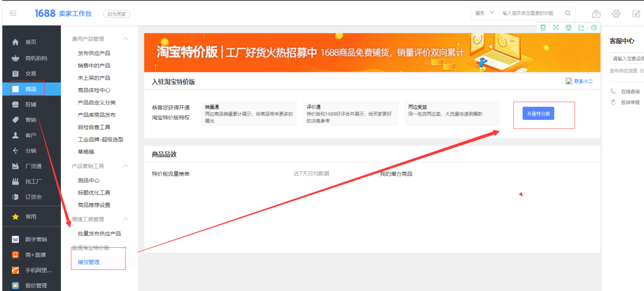Viewport: 644px width, 291px height.
Task: Click the search magnifier icon
Action: pos(568,13)
